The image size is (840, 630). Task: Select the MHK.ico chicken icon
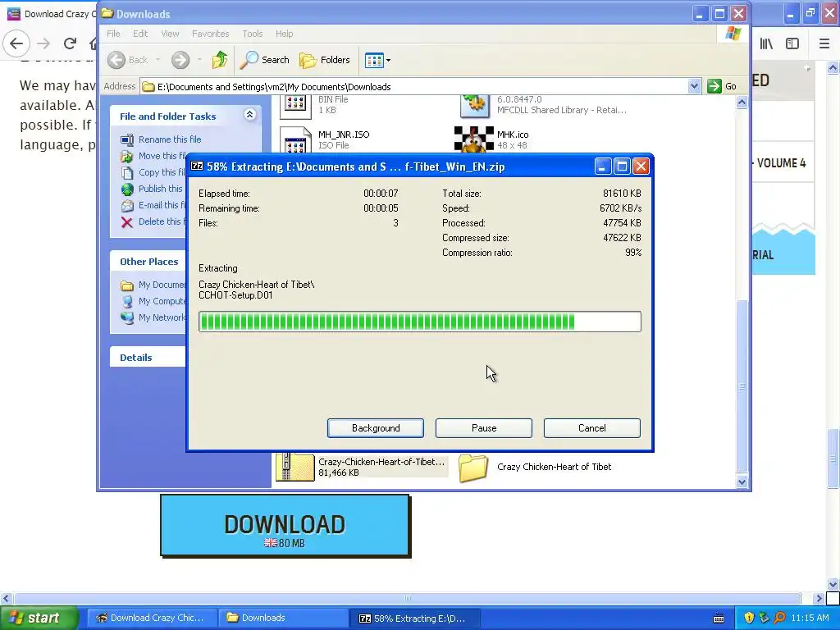tap(473, 139)
